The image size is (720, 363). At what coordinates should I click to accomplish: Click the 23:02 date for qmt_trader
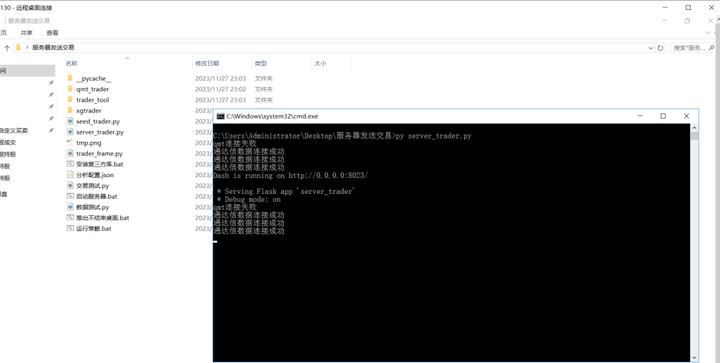tap(220, 89)
